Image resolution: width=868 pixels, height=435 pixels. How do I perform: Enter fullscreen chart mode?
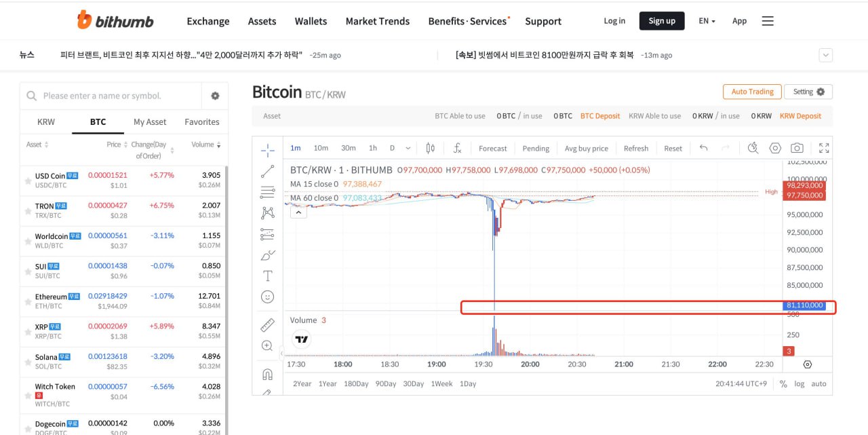(824, 148)
